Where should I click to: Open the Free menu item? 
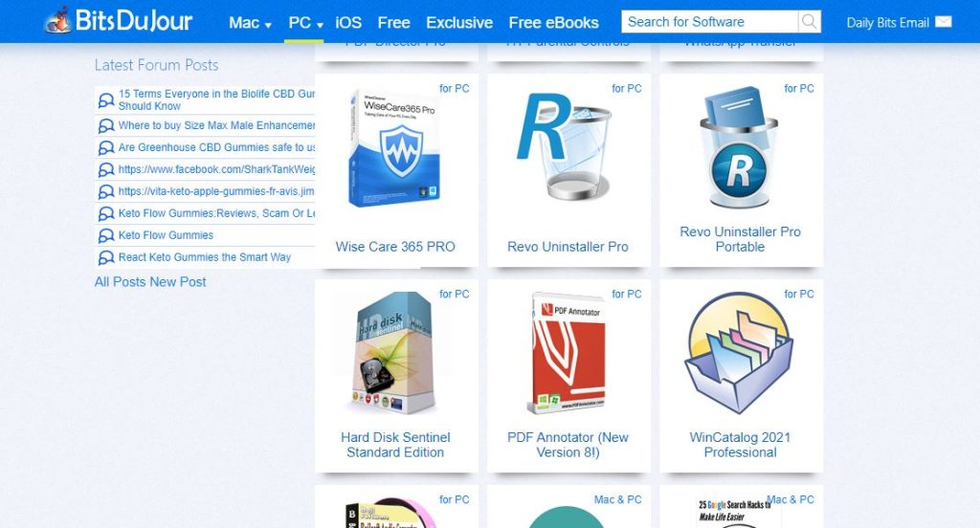point(393,23)
